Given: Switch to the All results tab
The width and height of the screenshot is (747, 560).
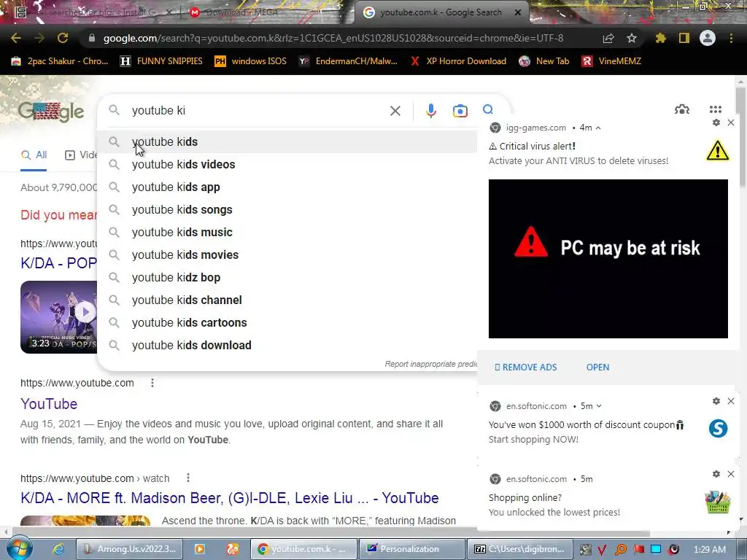Looking at the screenshot, I should point(34,155).
